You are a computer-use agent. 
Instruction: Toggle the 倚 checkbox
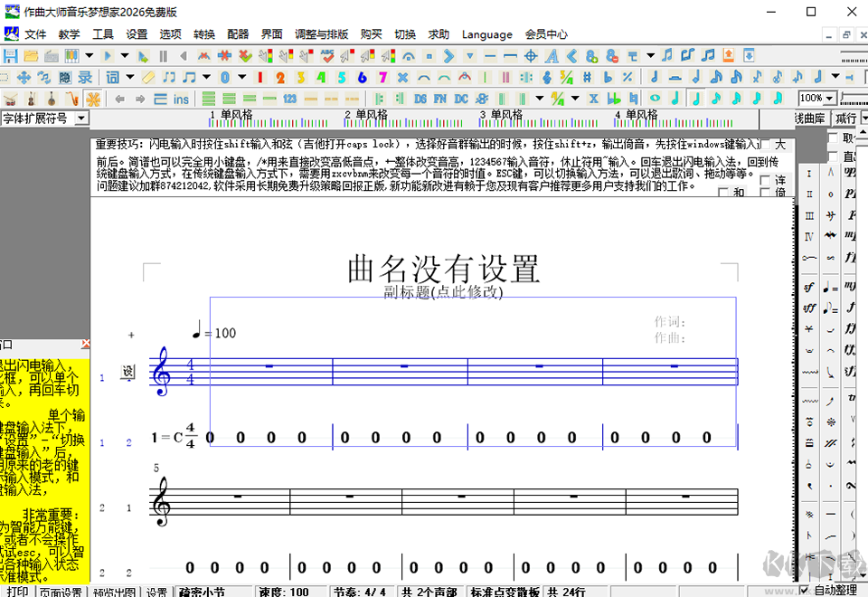click(x=765, y=192)
